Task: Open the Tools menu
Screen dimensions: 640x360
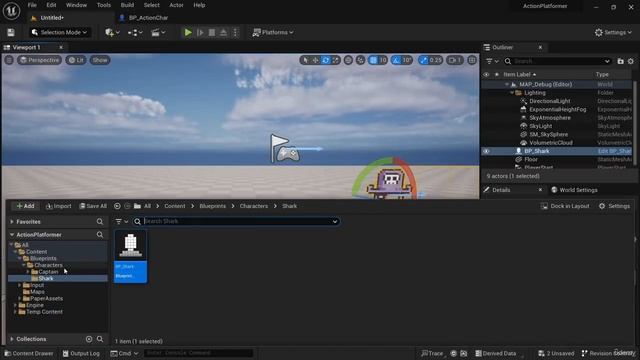Action: coord(104,5)
